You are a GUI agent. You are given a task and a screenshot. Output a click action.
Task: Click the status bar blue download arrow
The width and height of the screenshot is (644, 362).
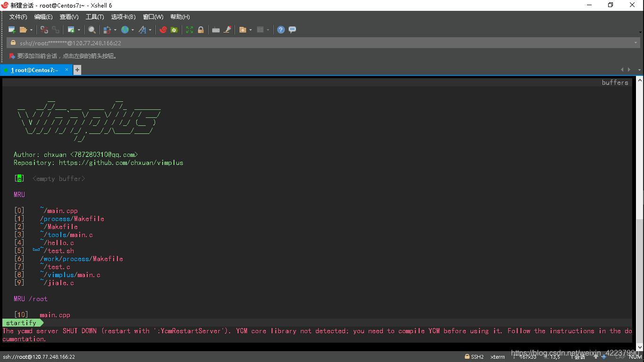pos(603,357)
